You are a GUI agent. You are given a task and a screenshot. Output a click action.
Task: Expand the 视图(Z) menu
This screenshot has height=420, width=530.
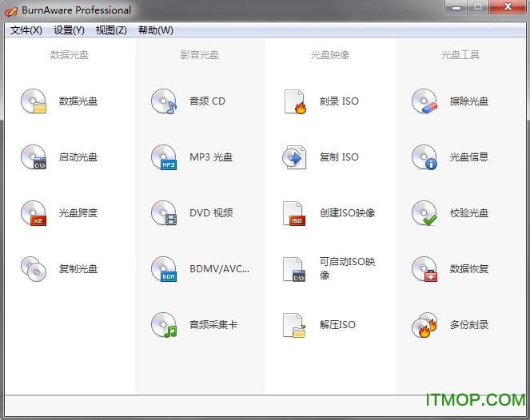[x=111, y=30]
